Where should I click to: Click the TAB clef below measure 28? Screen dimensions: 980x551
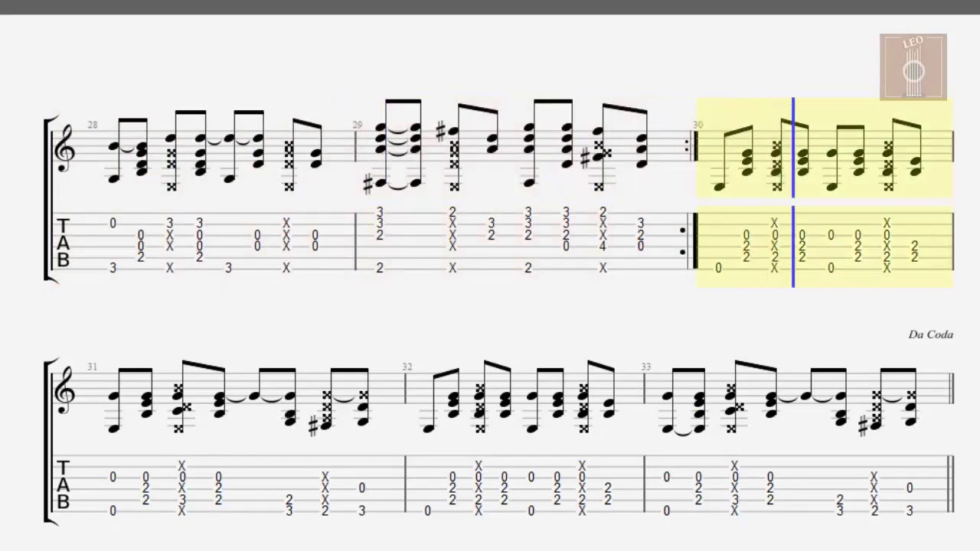pyautogui.click(x=64, y=243)
